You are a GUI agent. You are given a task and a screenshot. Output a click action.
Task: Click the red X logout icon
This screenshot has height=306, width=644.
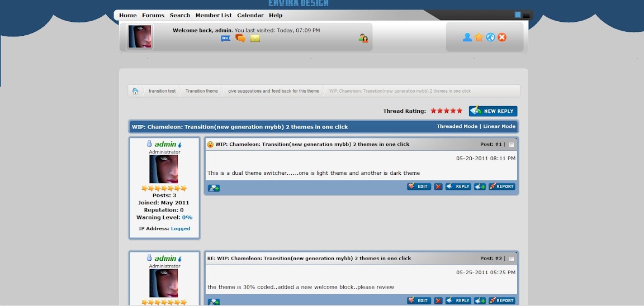pos(502,37)
